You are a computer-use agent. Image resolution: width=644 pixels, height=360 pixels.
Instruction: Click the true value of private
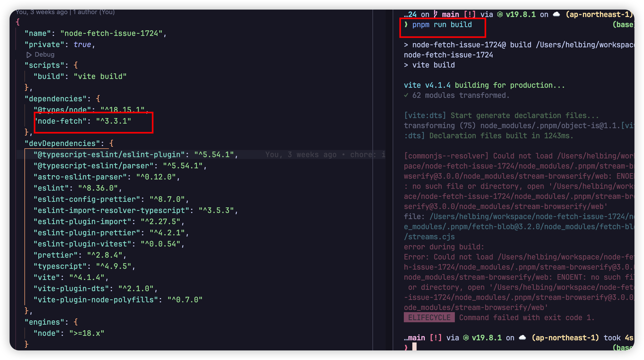pyautogui.click(x=82, y=44)
